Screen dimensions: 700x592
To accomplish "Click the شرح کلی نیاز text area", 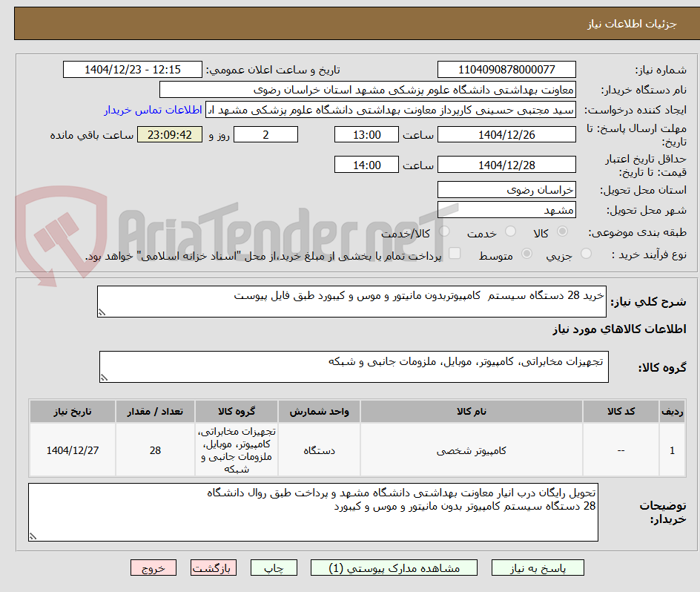I will 351,302.
